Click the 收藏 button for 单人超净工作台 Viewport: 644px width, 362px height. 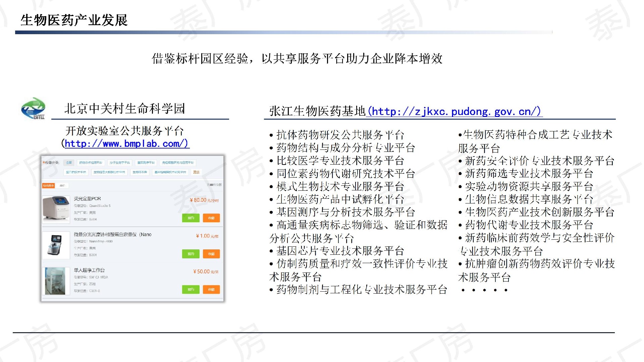[x=211, y=289]
